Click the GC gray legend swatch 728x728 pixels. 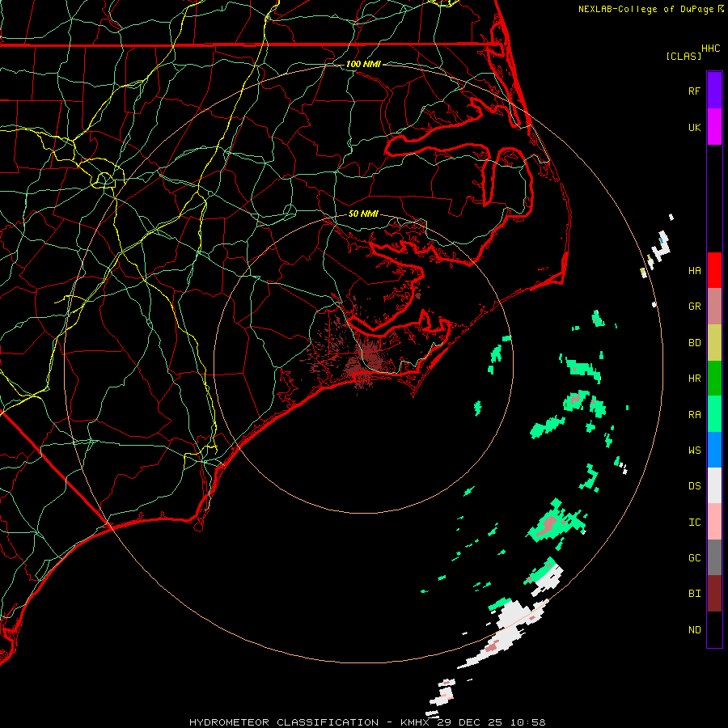[x=714, y=557]
